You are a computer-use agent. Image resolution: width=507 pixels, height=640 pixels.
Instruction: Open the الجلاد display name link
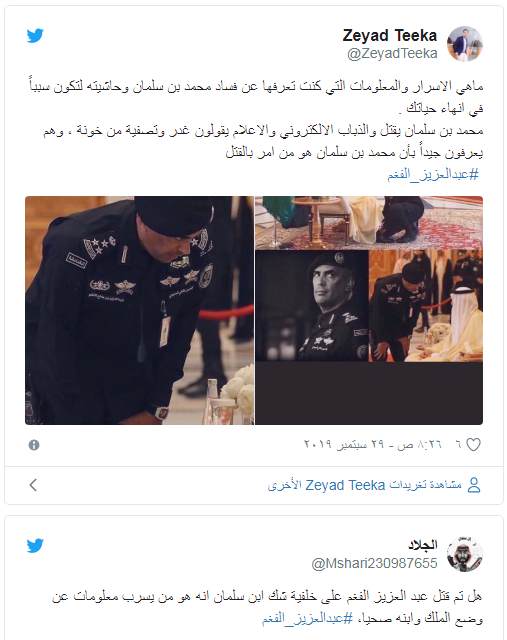(x=422, y=544)
